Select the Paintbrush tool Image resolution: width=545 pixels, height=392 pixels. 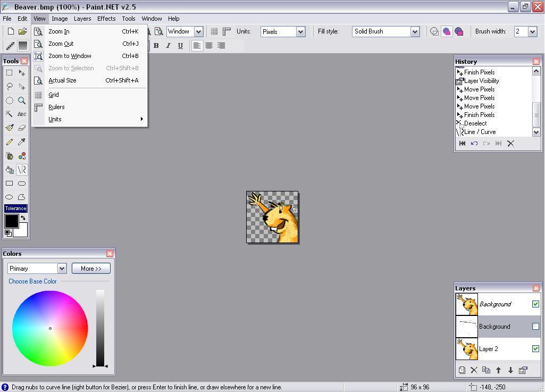[9, 128]
